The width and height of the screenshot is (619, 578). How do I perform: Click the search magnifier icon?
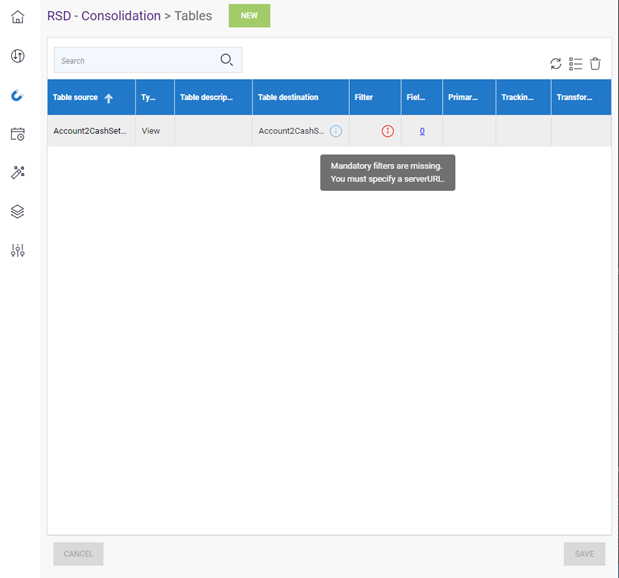tap(227, 60)
